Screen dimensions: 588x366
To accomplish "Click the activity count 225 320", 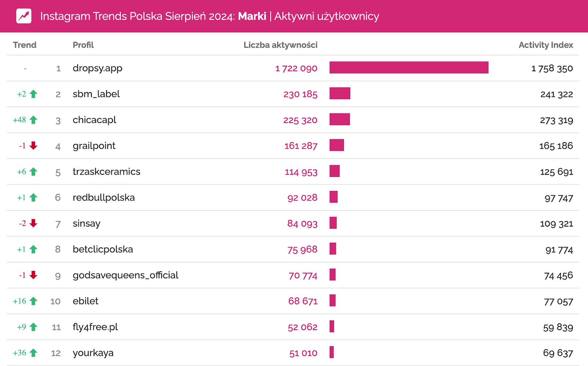I will click(x=300, y=120).
